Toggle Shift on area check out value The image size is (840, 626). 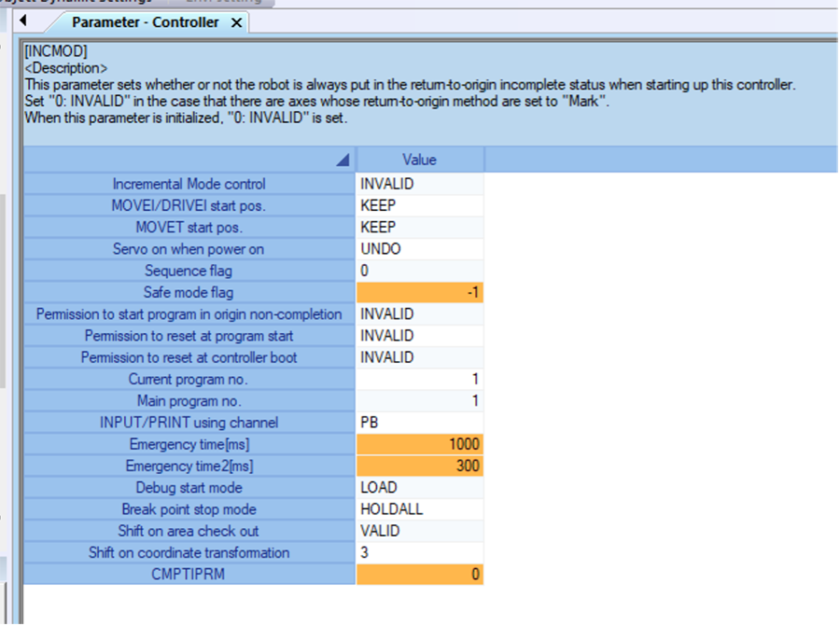click(x=419, y=532)
